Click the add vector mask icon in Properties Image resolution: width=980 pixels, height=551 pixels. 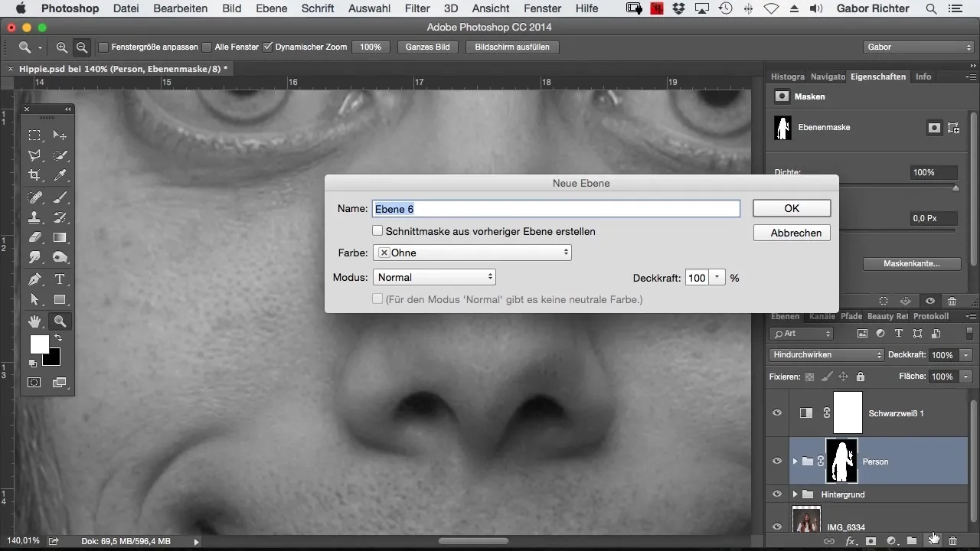954,128
